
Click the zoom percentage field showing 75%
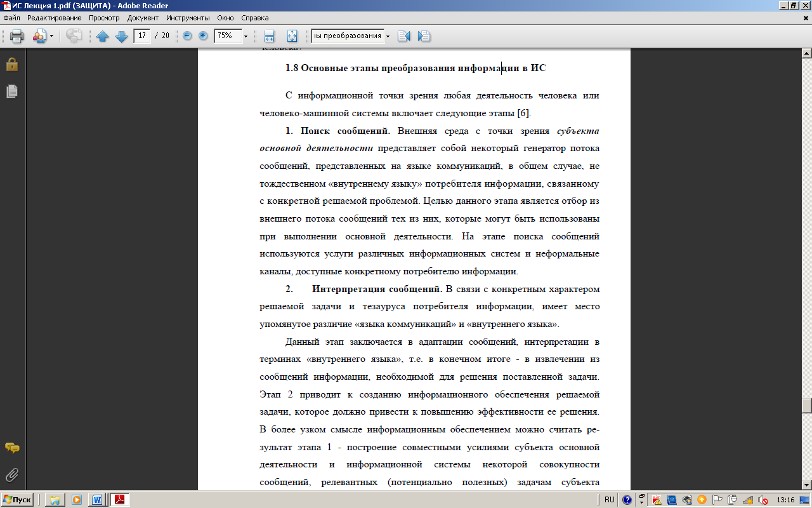[228, 36]
